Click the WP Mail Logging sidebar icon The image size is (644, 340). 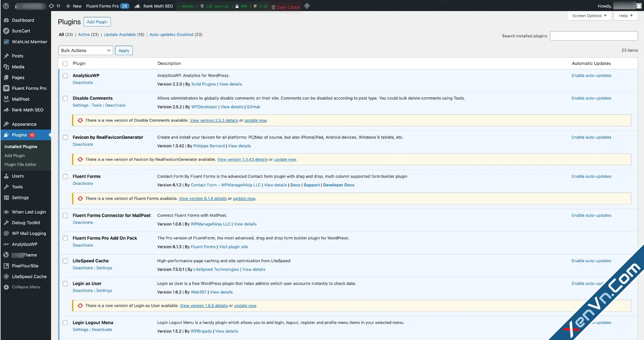(x=6, y=233)
